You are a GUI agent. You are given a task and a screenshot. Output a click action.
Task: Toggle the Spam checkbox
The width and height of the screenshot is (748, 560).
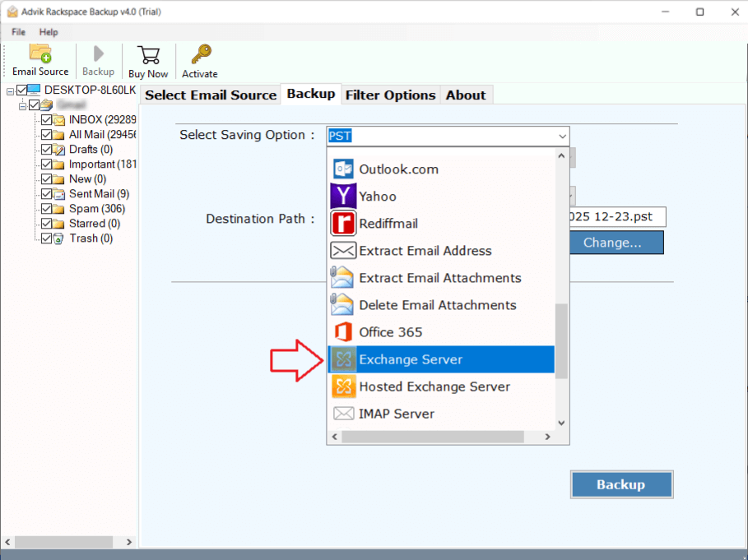[46, 209]
